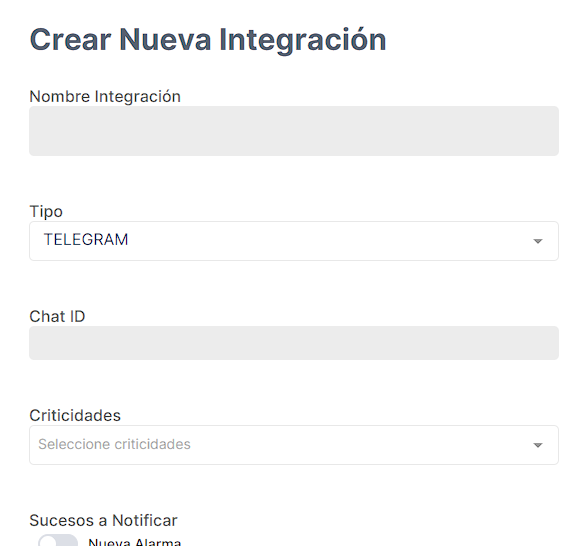Open the Tipo combo box showing TELEGRAM
Screen dimensions: 586x546
(294, 241)
